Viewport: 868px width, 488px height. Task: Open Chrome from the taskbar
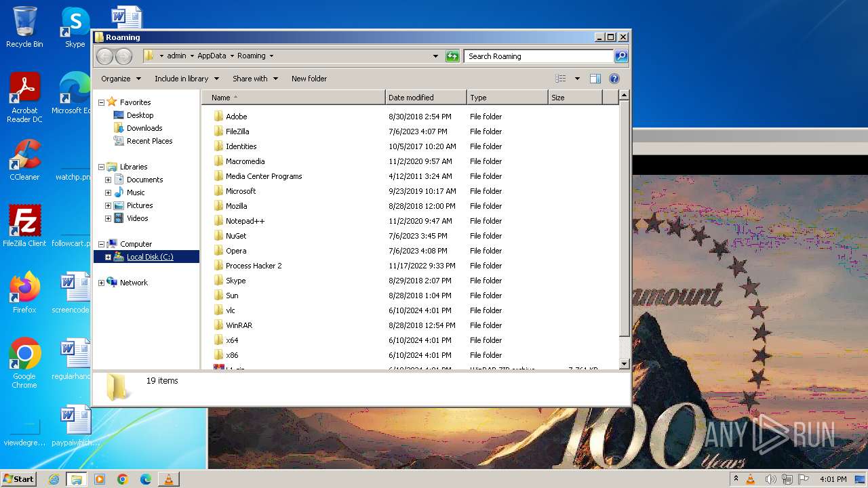(x=123, y=479)
